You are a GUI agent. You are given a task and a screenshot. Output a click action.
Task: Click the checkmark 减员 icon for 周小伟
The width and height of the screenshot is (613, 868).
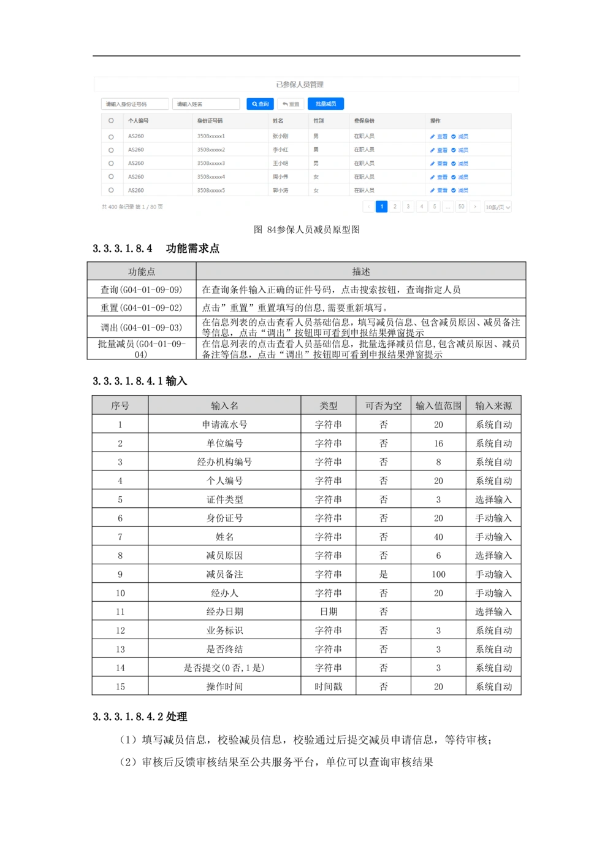(x=454, y=177)
